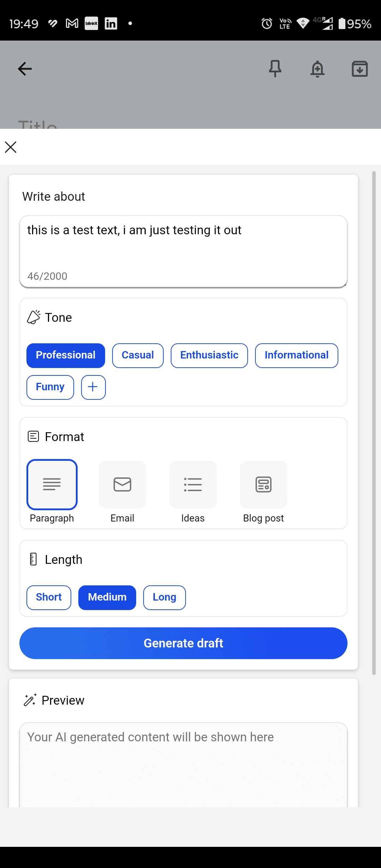The height and width of the screenshot is (868, 381).
Task: Add a custom tone with the plus button
Action: point(93,387)
